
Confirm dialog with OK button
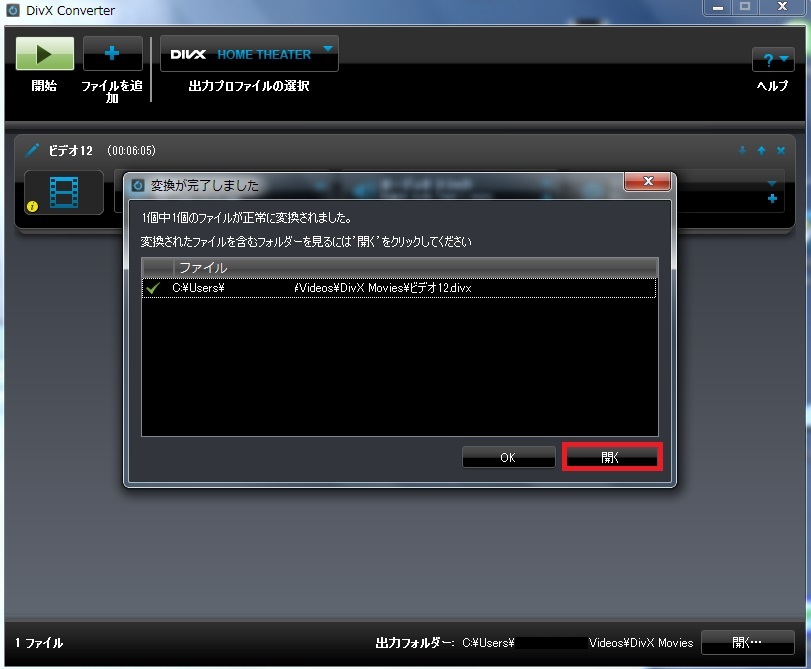[508, 457]
